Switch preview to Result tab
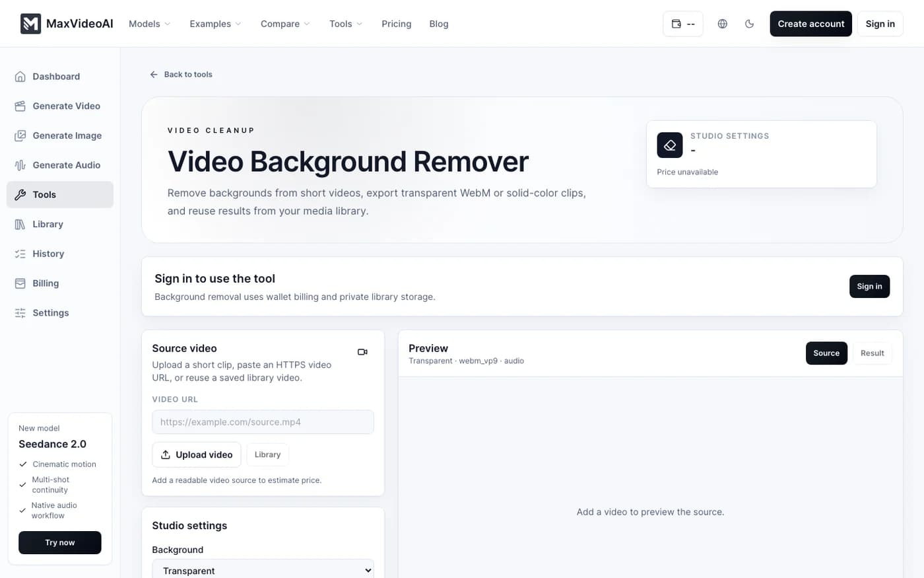Image resolution: width=924 pixels, height=578 pixels. tap(872, 353)
